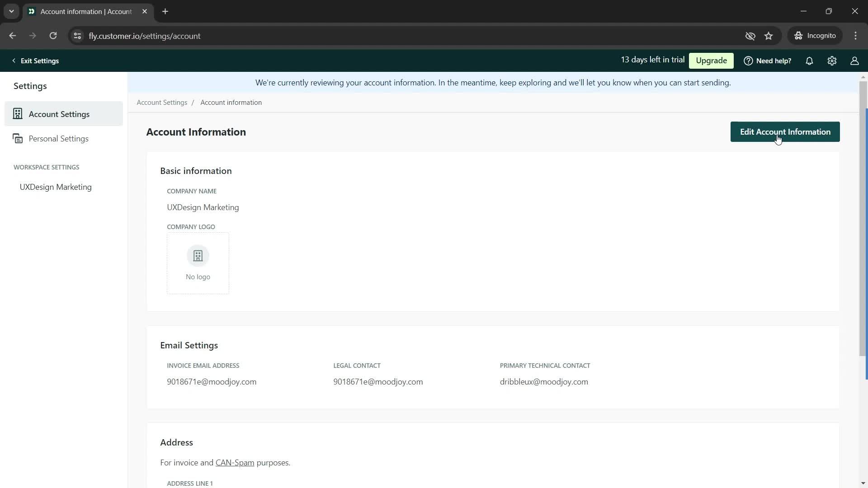The image size is (868, 488).
Task: Click the CAN-Spam link in Address section
Action: click(x=234, y=462)
